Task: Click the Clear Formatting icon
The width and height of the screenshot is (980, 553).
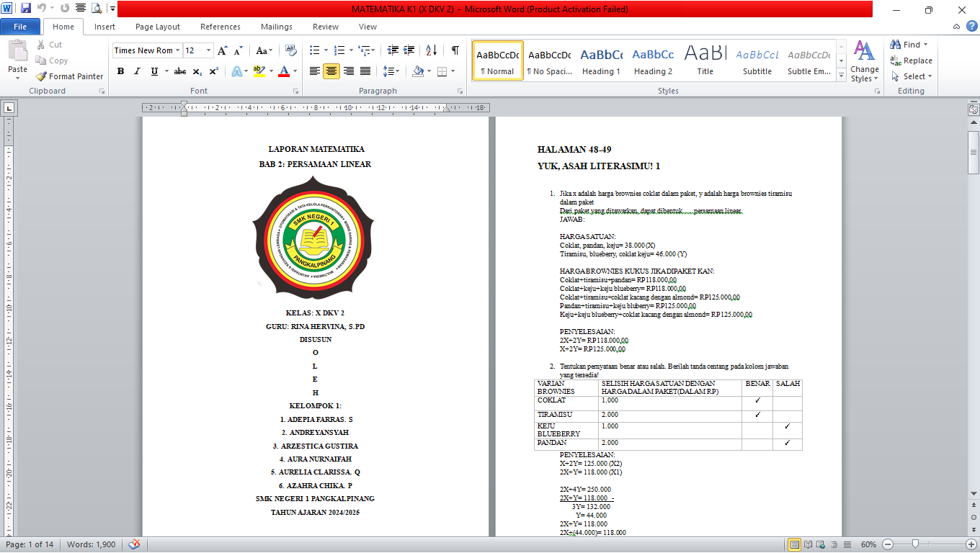Action: coord(291,50)
